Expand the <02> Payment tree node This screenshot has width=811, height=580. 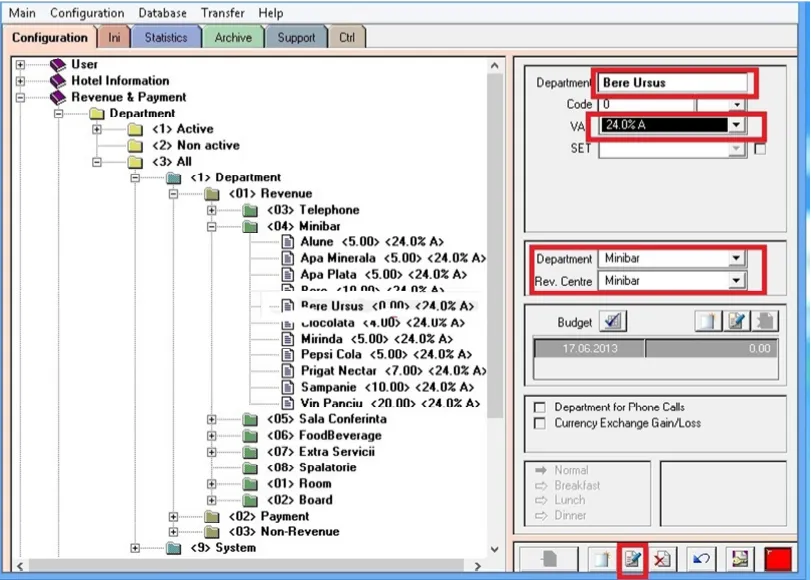click(173, 516)
